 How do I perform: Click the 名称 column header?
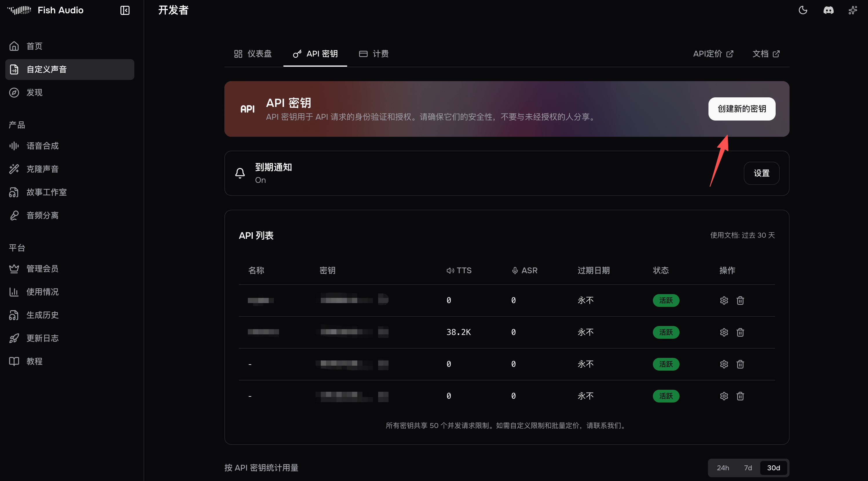[x=256, y=271]
